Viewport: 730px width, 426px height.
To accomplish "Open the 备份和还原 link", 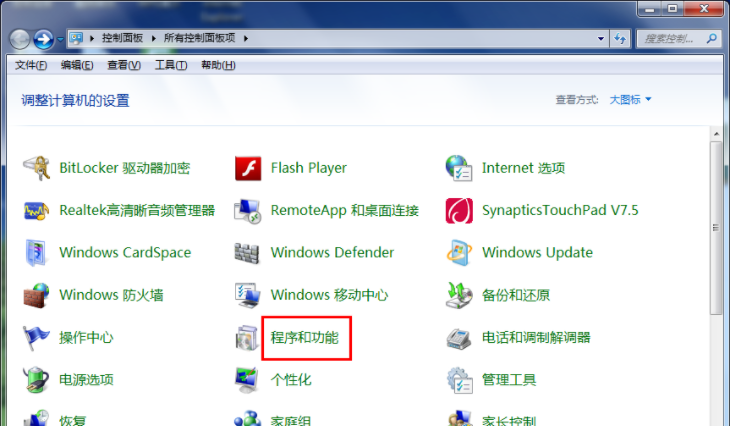I will pyautogui.click(x=516, y=295).
